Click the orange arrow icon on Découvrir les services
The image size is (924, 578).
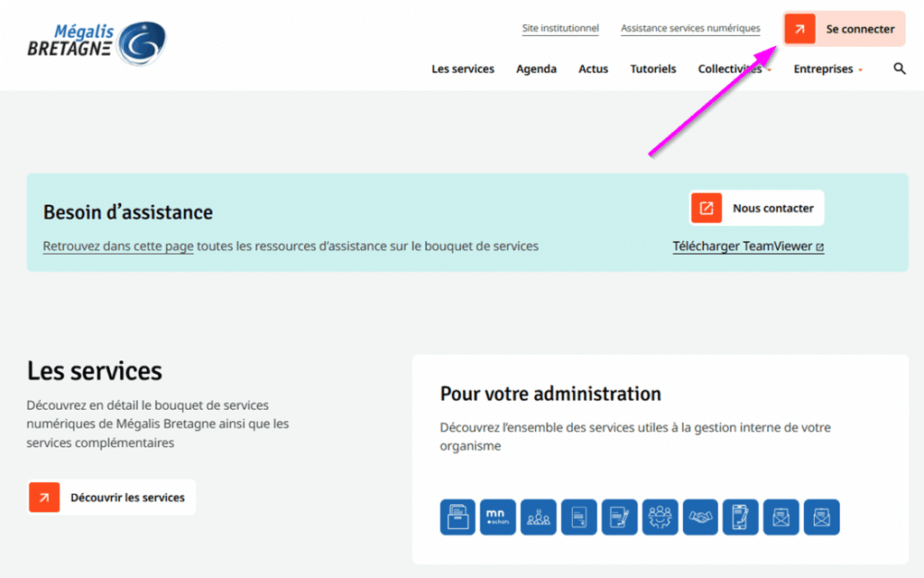tap(44, 498)
